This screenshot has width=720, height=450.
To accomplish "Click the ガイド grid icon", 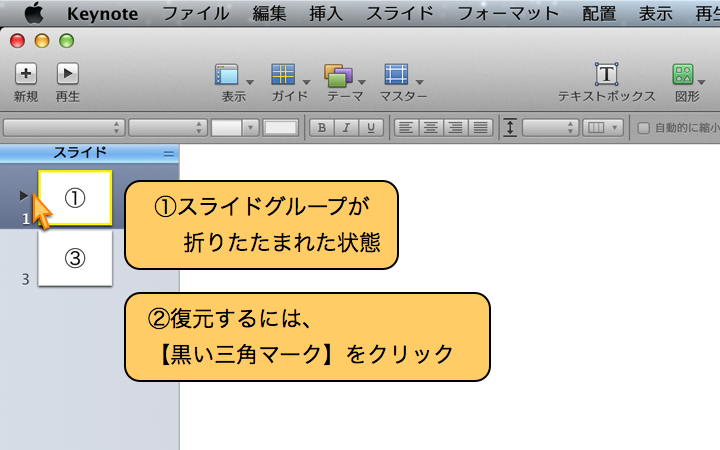I will 283,74.
